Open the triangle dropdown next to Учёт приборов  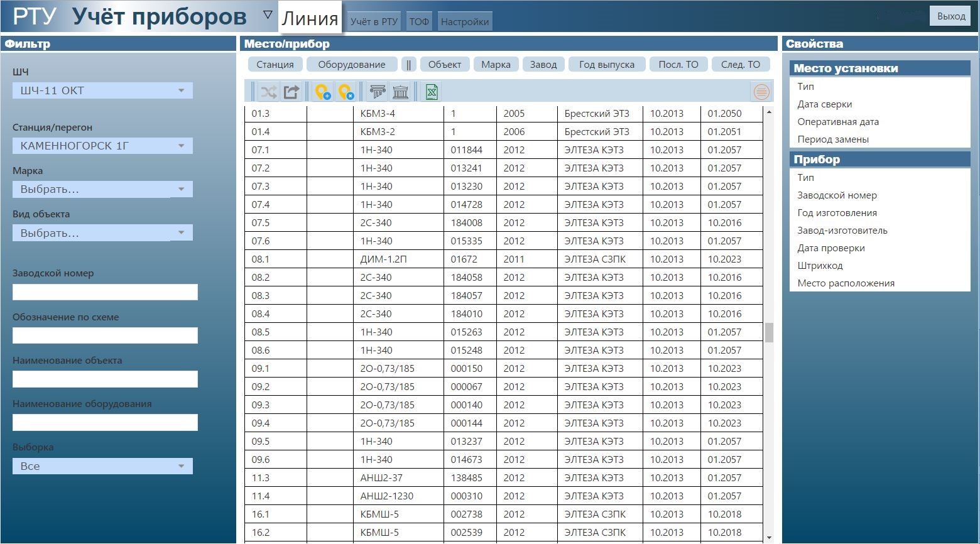268,15
